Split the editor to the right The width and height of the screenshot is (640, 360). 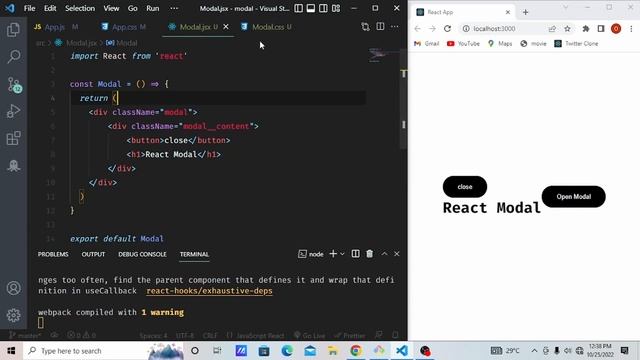click(x=380, y=27)
